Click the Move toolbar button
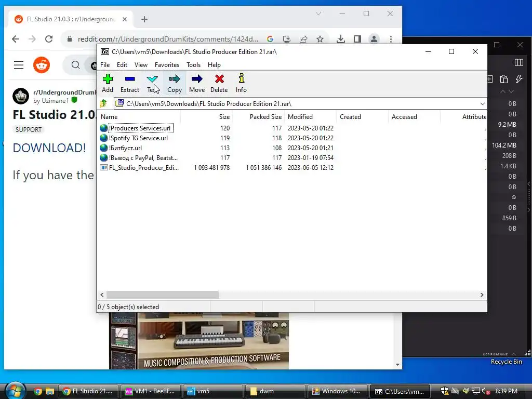Image resolution: width=532 pixels, height=399 pixels. coord(197,83)
